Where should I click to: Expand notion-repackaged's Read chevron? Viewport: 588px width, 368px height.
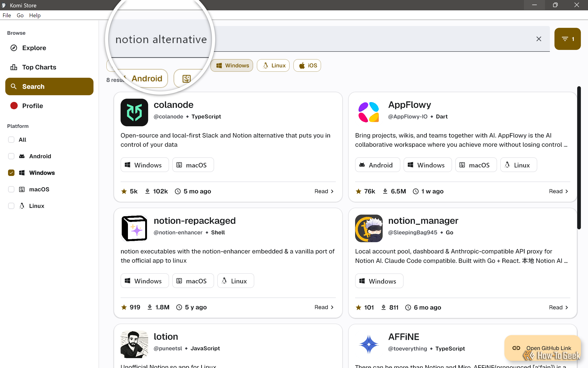(332, 307)
